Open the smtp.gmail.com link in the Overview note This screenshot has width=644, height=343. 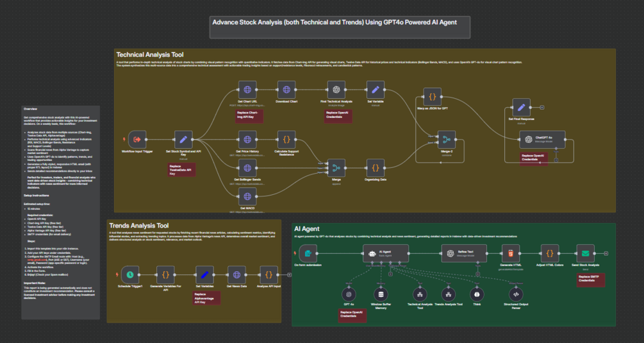point(37,260)
